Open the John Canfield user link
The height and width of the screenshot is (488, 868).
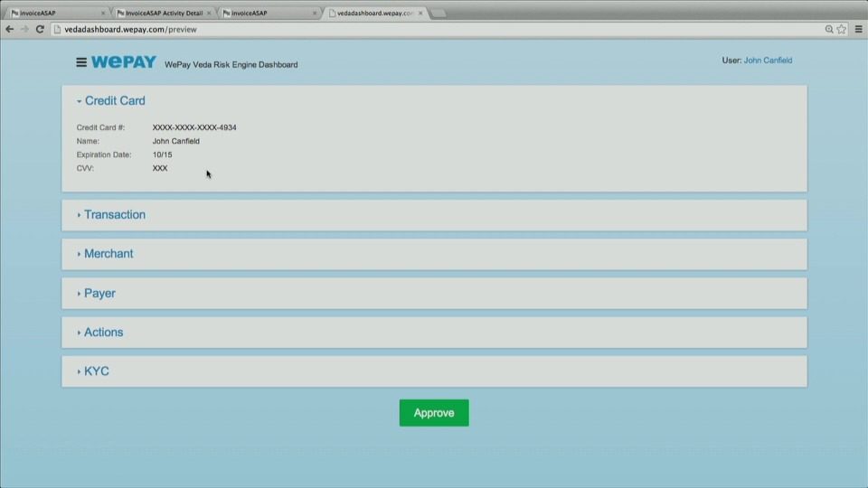(768, 61)
